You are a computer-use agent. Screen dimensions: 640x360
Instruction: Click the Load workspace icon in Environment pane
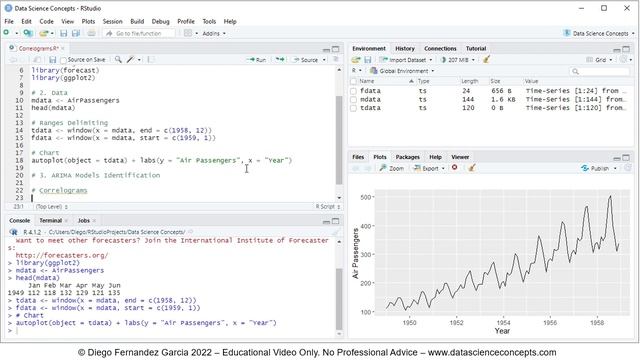(356, 60)
